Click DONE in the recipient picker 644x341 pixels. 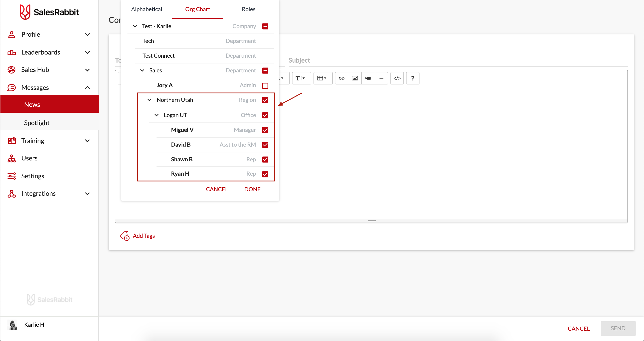coord(252,189)
